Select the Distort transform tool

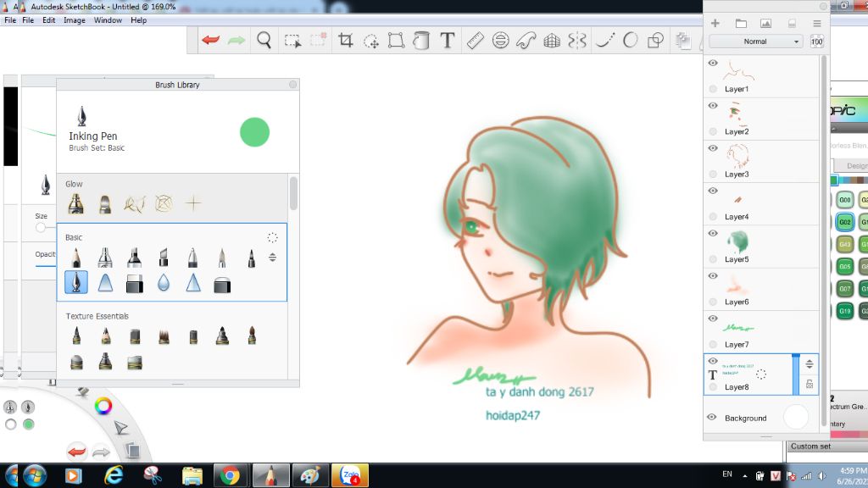click(396, 41)
